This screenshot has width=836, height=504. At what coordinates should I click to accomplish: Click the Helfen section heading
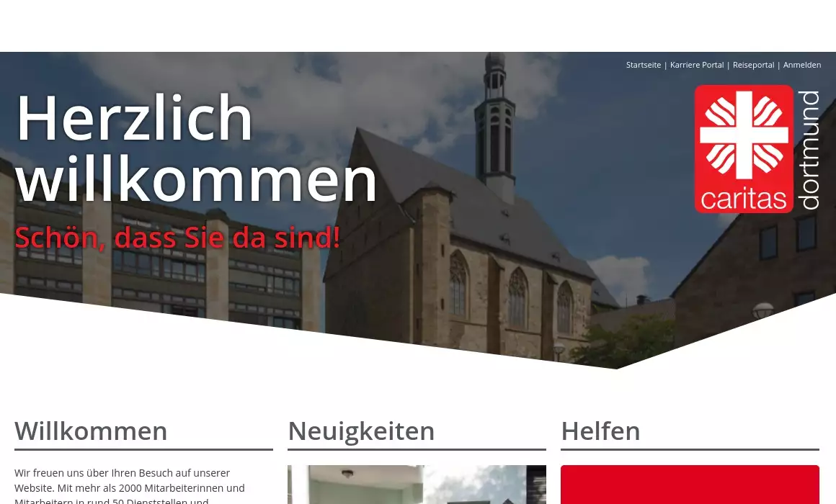[x=600, y=431]
